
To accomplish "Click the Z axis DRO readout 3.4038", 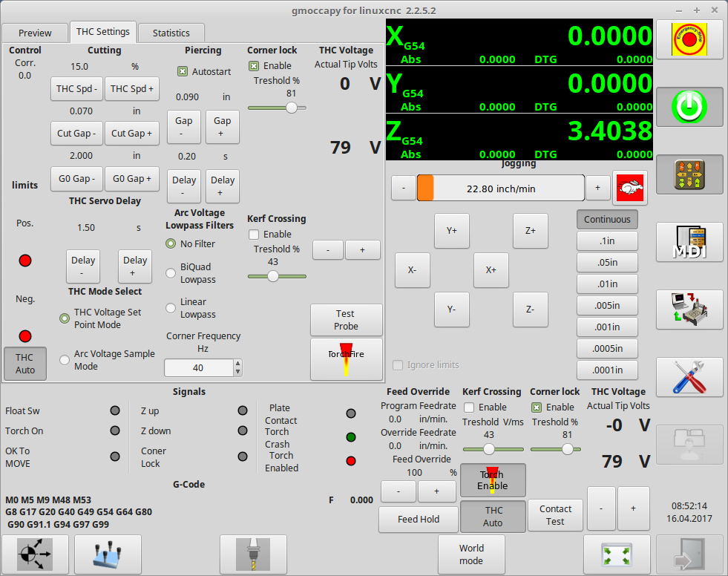I will (519, 137).
